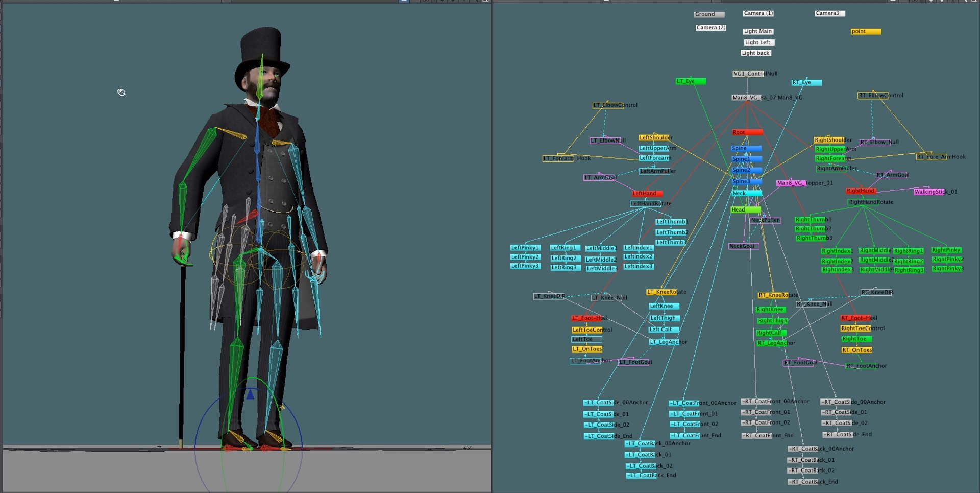Select the cyan RT_Eye node
This screenshot has height=493, width=980.
[x=806, y=82]
